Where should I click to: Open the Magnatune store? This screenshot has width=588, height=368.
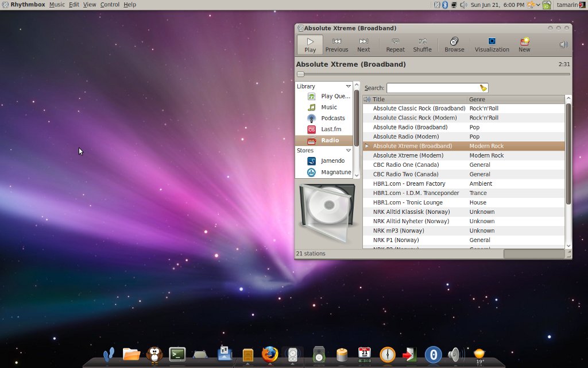[x=324, y=172]
